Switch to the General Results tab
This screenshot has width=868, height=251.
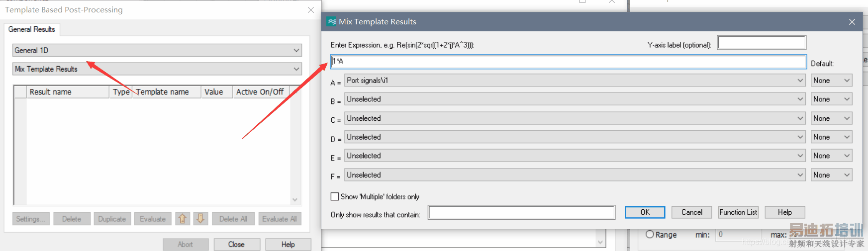[32, 29]
